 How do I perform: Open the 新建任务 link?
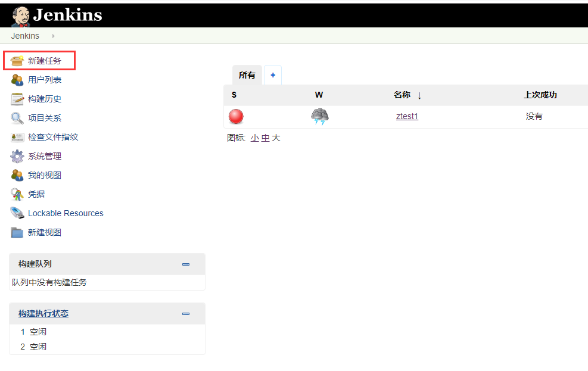click(x=45, y=61)
